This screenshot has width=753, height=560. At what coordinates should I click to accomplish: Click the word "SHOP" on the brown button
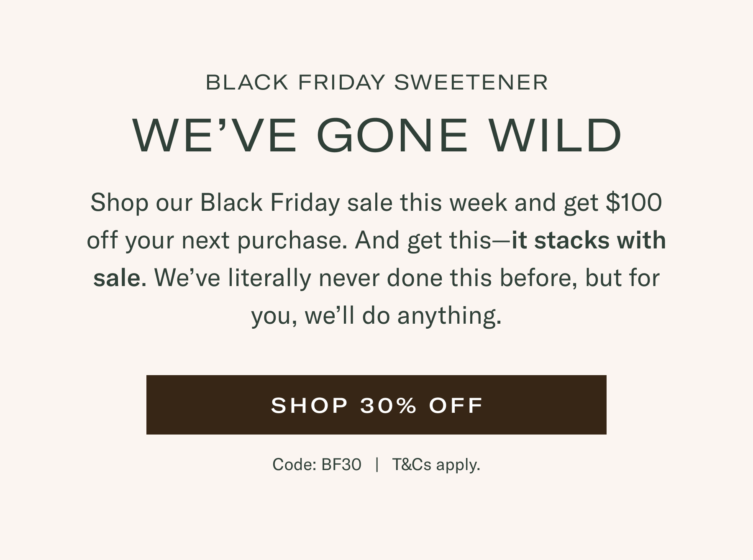point(310,405)
